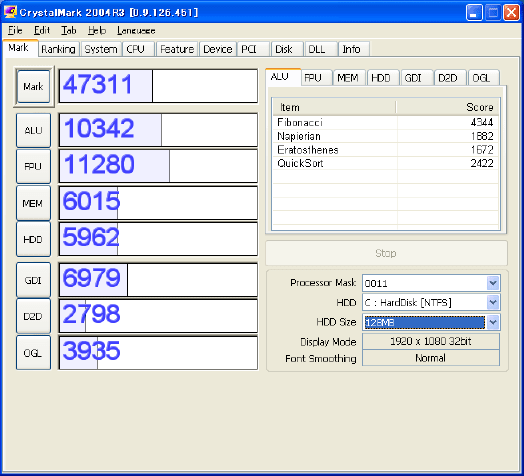Viewport: 524px width, 476px height.
Task: Show GDI results detail tab
Action: click(417, 78)
